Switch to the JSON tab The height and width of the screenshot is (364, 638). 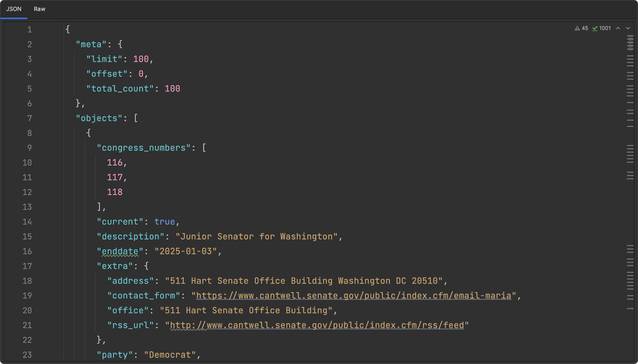14,9
